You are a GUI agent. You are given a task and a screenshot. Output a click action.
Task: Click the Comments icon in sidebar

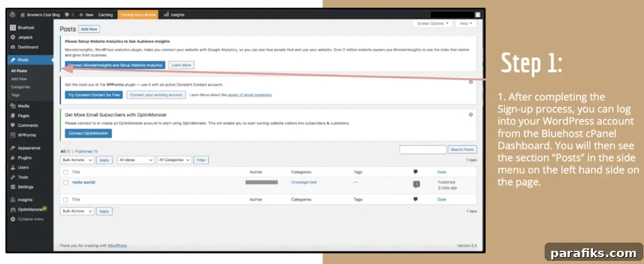[13, 126]
